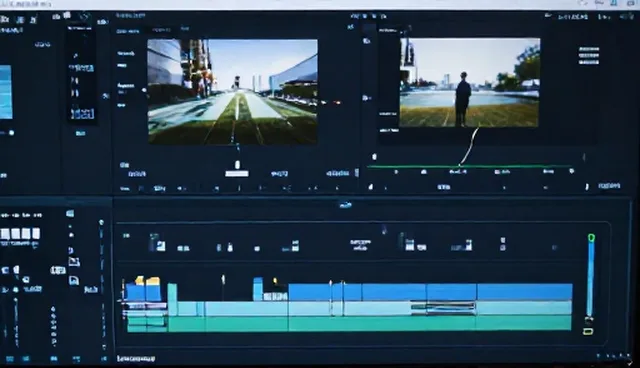Click the right preview monitor showing the standing person

(469, 82)
